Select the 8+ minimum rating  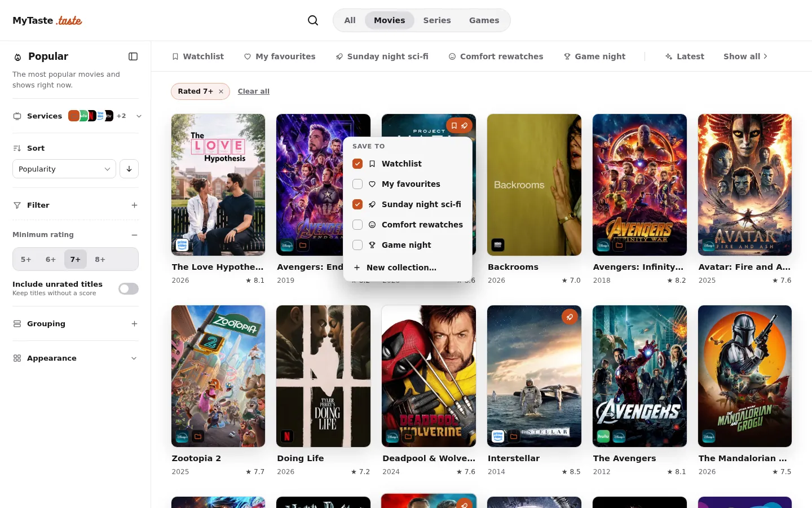click(100, 260)
